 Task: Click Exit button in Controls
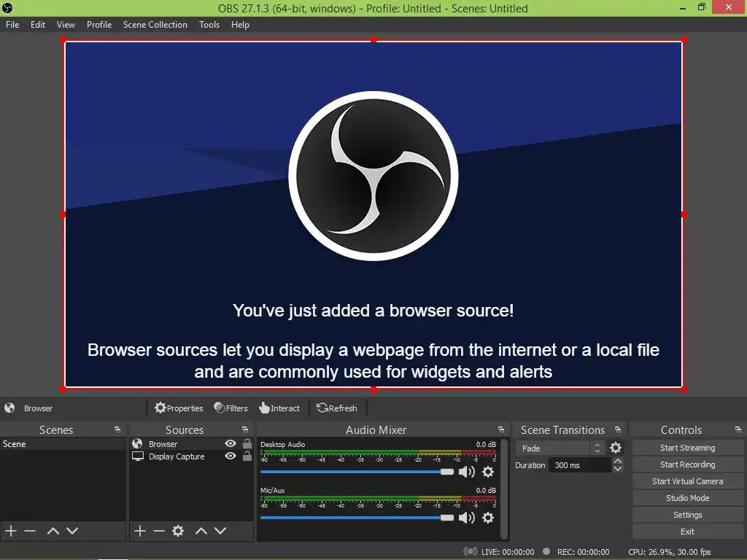pos(687,532)
